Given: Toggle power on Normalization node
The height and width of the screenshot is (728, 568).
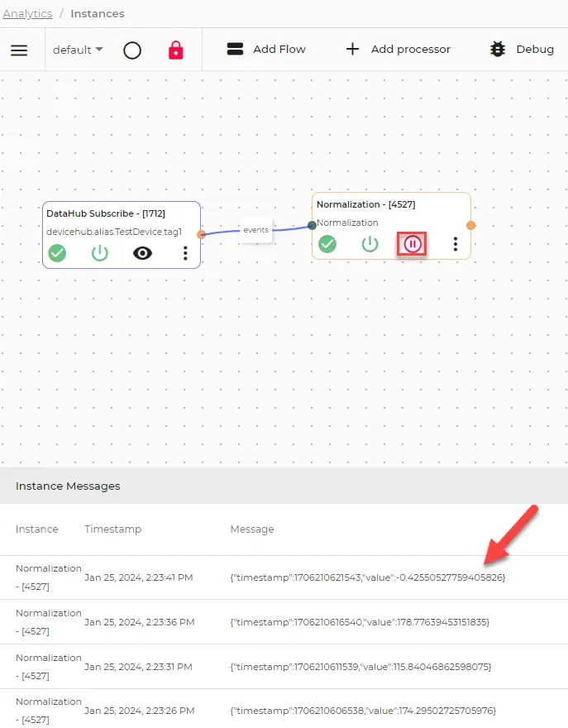Looking at the screenshot, I should [370, 244].
